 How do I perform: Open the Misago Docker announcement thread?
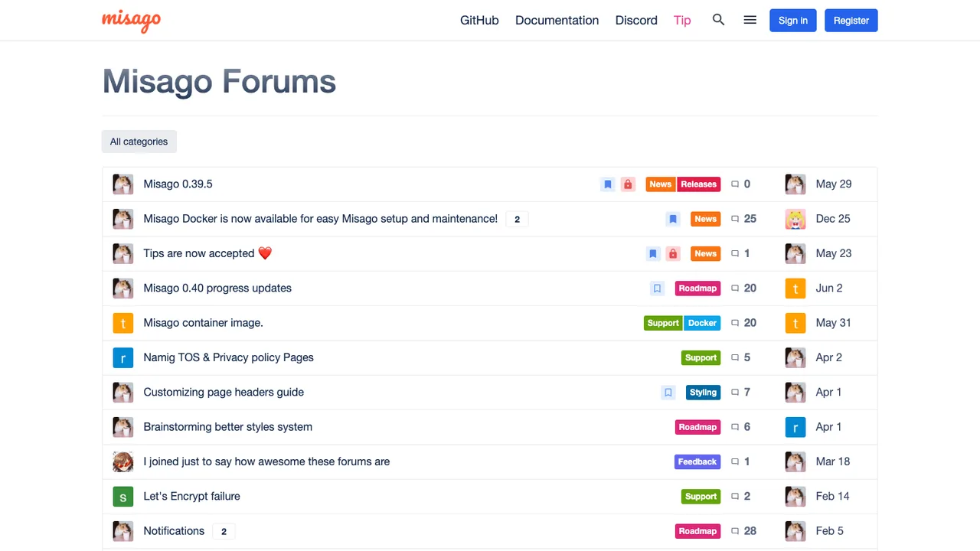[321, 219]
